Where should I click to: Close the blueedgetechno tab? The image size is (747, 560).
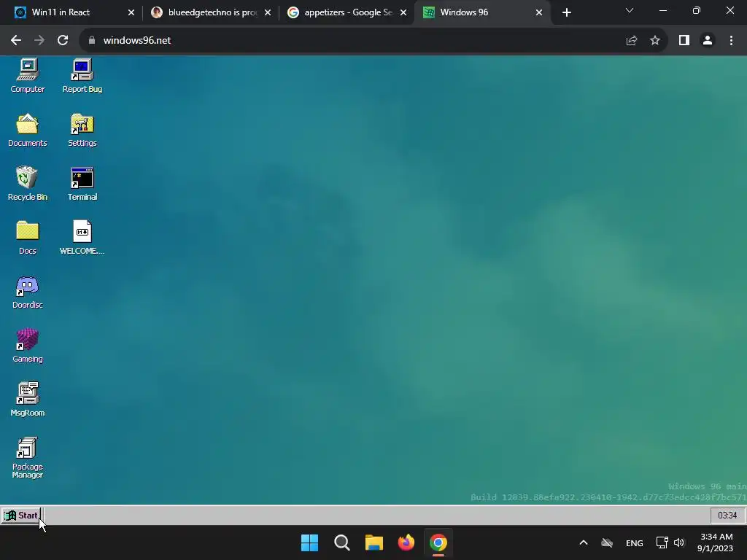pos(267,12)
